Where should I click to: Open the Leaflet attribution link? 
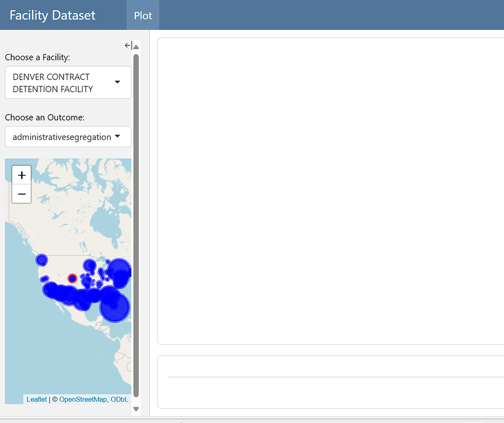[36, 399]
